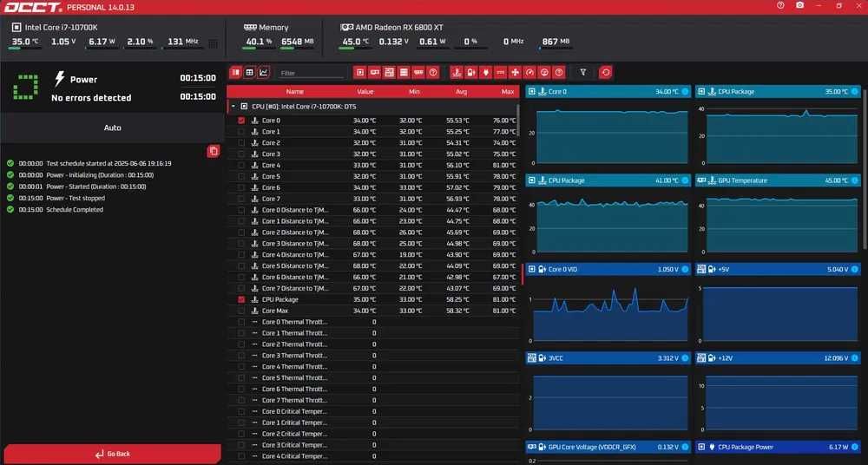Select the Core 3 Critical Temperature row
This screenshot has height=465, width=868.
pyautogui.click(x=372, y=445)
